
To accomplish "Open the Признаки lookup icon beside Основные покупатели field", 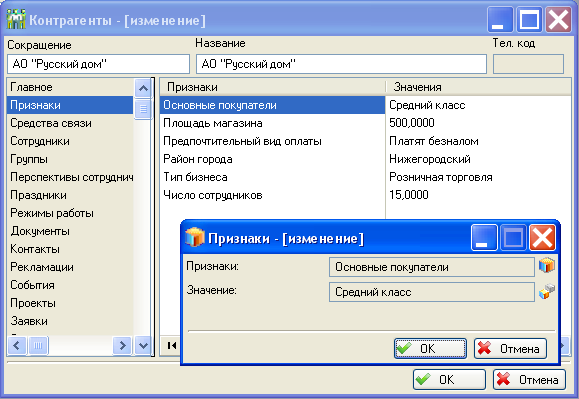I will 547,266.
